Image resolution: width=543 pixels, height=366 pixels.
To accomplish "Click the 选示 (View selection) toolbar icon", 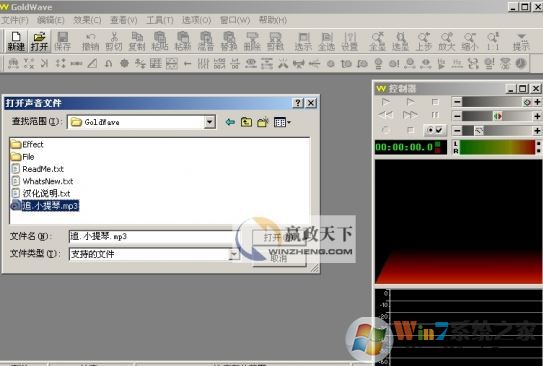I will click(x=303, y=41).
